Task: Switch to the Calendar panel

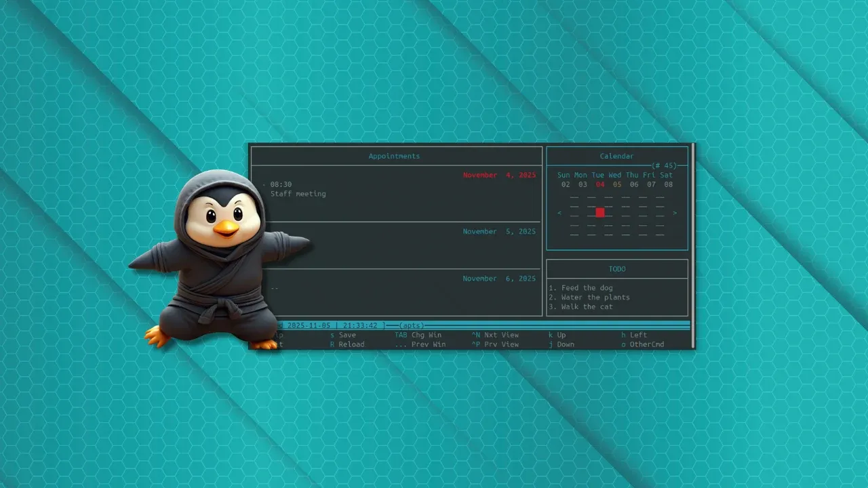Action: (x=616, y=156)
